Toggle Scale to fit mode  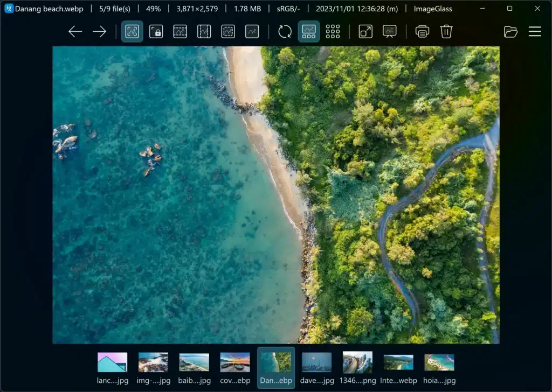(228, 32)
